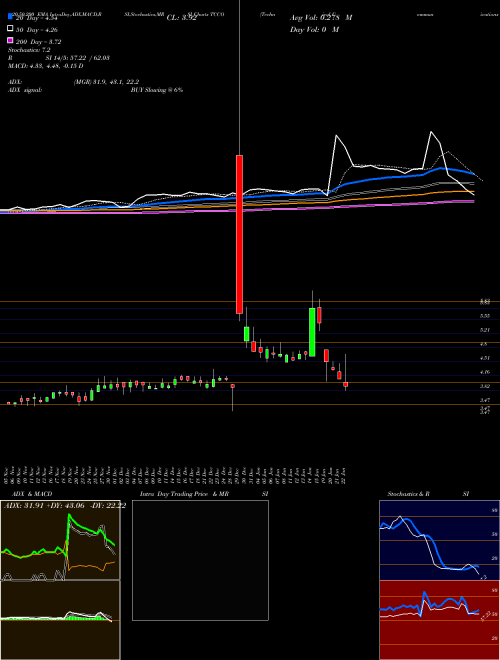The width and height of the screenshot is (500, 660).
Task: Click the 4.16 price axis label
Action: pyautogui.click(x=485, y=372)
